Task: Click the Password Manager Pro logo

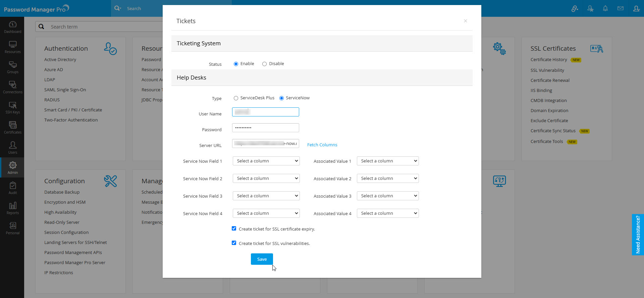Action: point(36,9)
